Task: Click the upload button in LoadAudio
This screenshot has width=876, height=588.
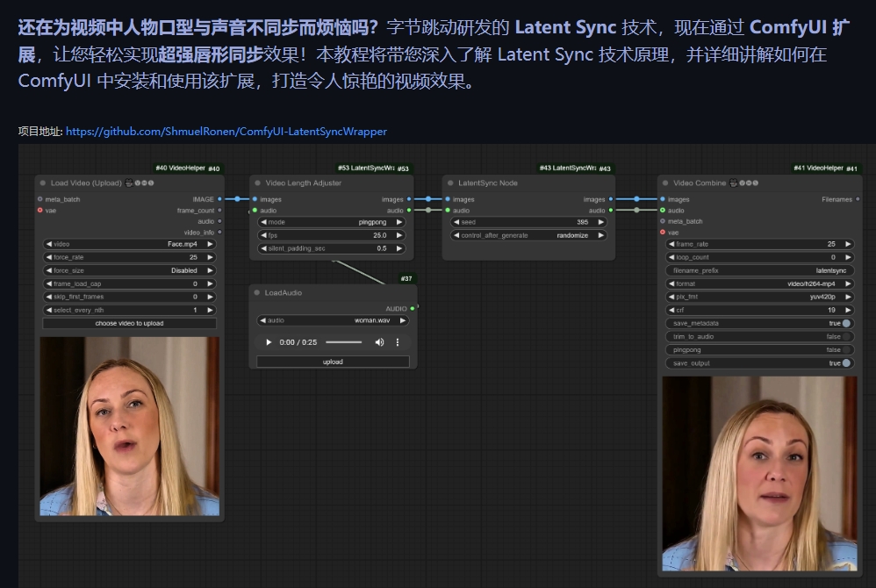Action: (x=333, y=362)
